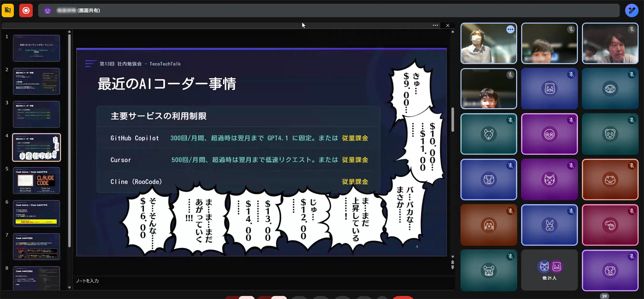644x299 pixels.
Task: Open more options on the masked participant tile
Action: pyautogui.click(x=511, y=30)
